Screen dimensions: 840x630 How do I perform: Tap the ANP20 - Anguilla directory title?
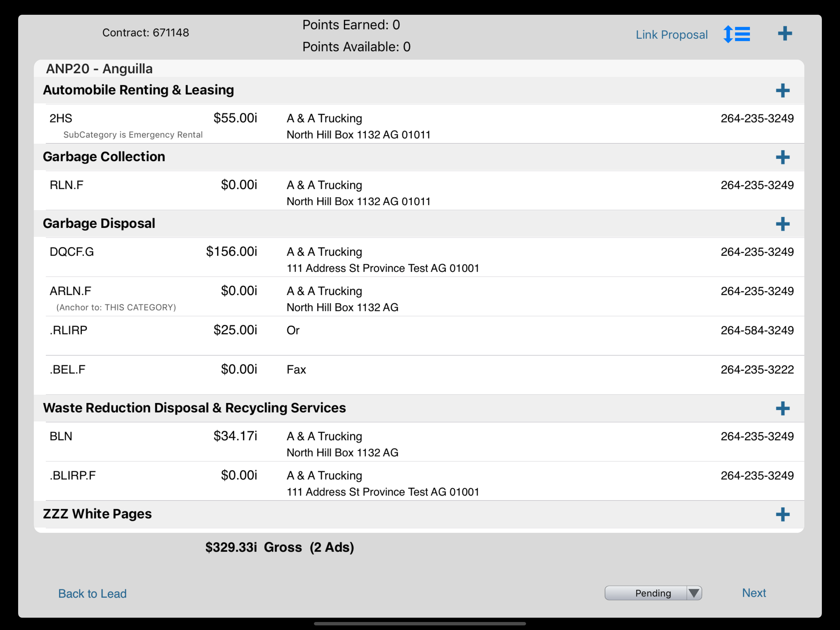click(99, 69)
